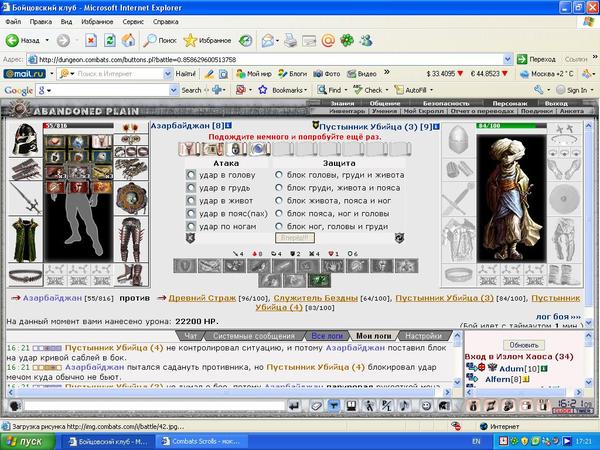Viewport: 600px width, 450px height.
Task: Click the chat send arrow icon
Action: pyautogui.click(x=294, y=406)
